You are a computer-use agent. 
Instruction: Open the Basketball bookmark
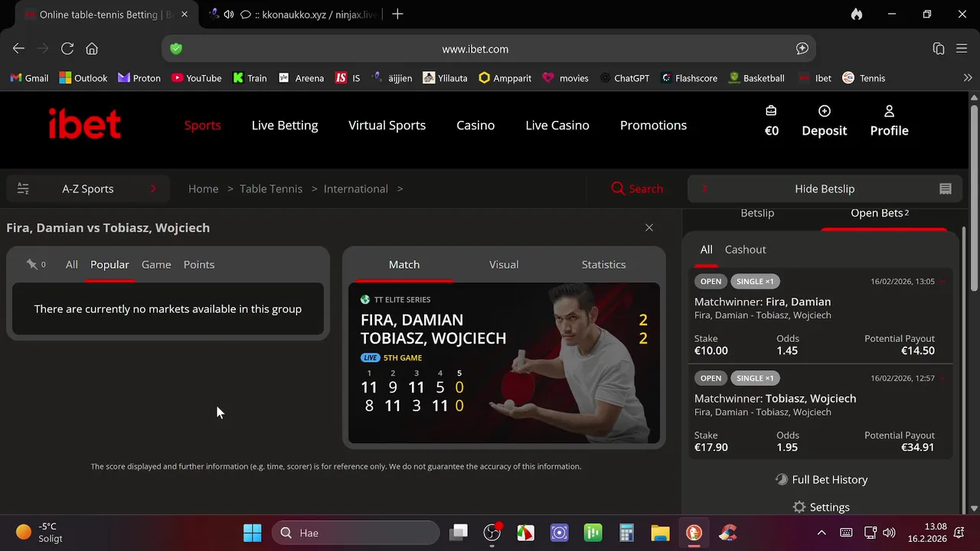[756, 77]
